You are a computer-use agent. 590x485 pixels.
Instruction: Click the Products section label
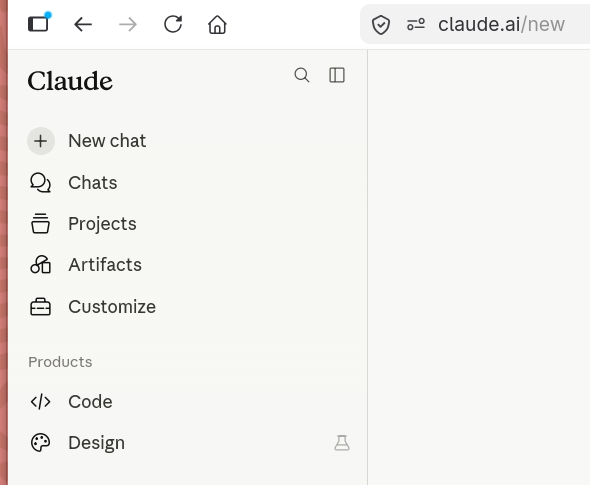click(x=60, y=362)
